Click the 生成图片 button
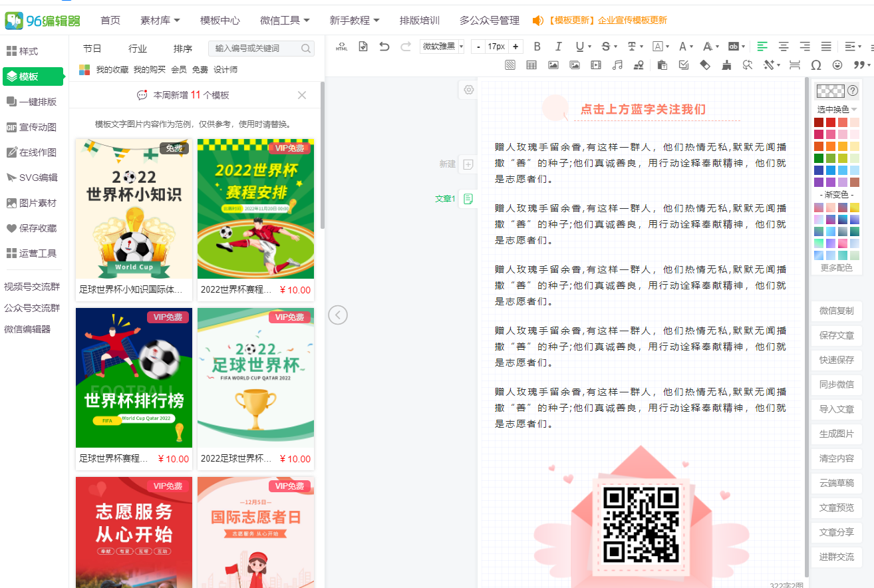This screenshot has height=588, width=874. [x=836, y=434]
